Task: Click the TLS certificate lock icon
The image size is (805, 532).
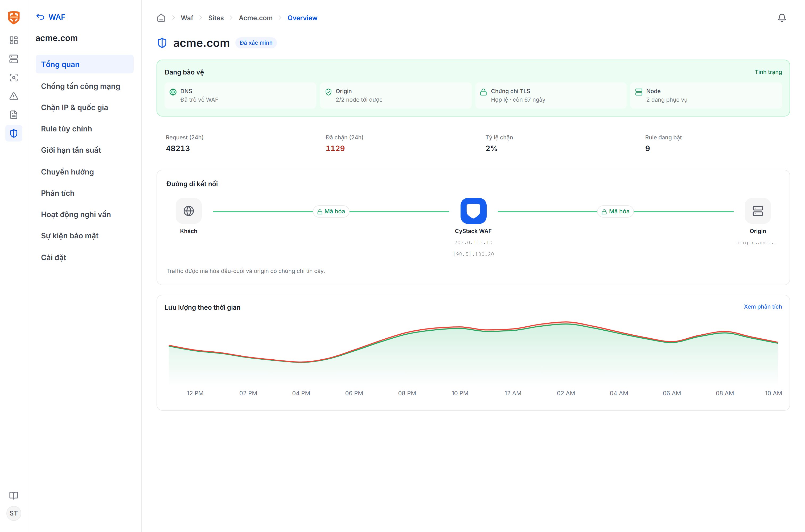Action: 483,92
